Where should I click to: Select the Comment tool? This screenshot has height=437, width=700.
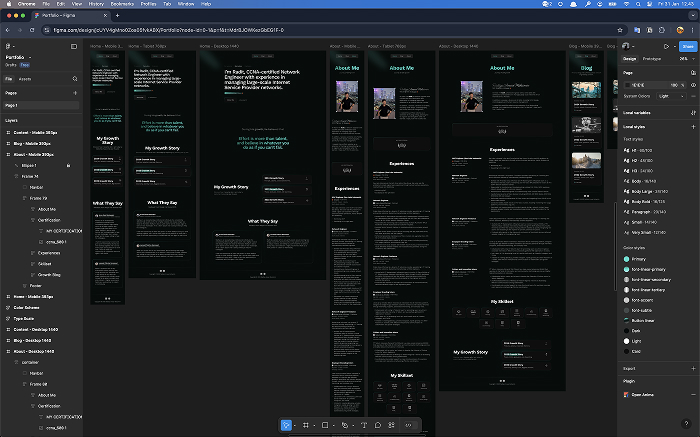point(377,425)
